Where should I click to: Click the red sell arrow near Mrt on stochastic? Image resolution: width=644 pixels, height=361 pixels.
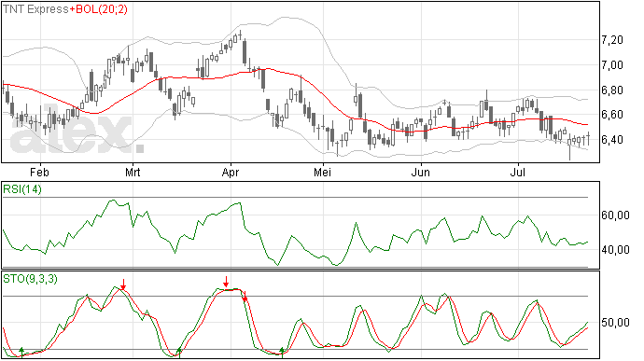[123, 285]
